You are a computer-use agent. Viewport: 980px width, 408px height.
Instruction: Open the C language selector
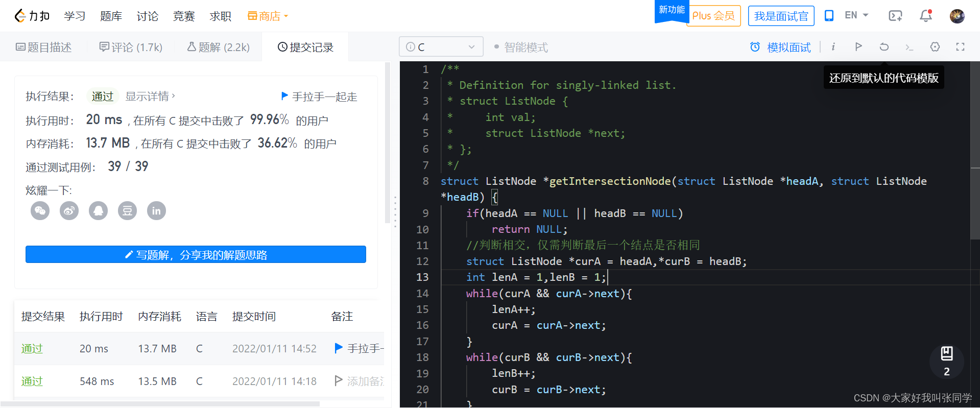(441, 47)
